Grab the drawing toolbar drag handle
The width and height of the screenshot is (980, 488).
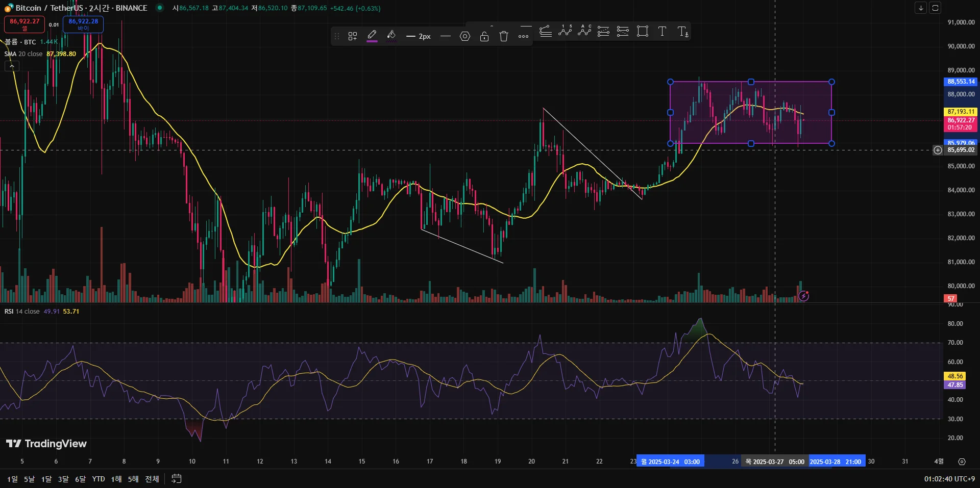click(x=337, y=36)
